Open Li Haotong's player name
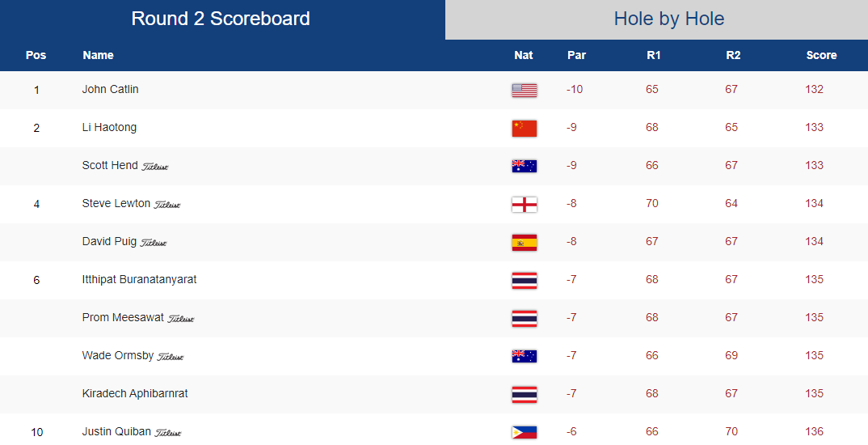The width and height of the screenshot is (868, 445). coord(109,128)
